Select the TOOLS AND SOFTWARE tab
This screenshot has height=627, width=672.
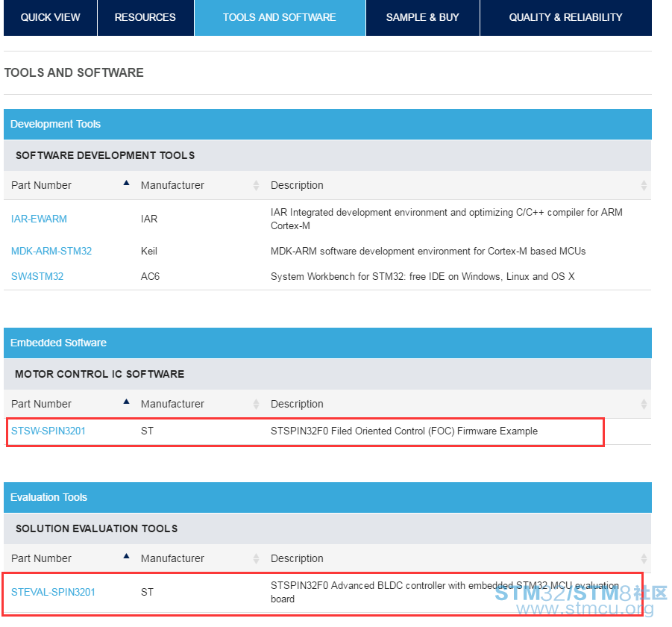280,18
